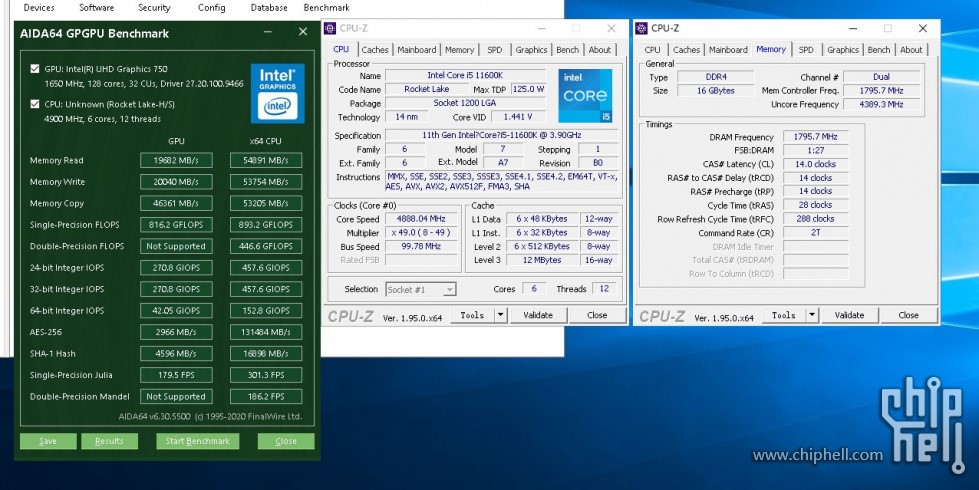Click the CPU-Z icon in the left CPU-Z title bar
This screenshot has width=979, height=490.
330,28
